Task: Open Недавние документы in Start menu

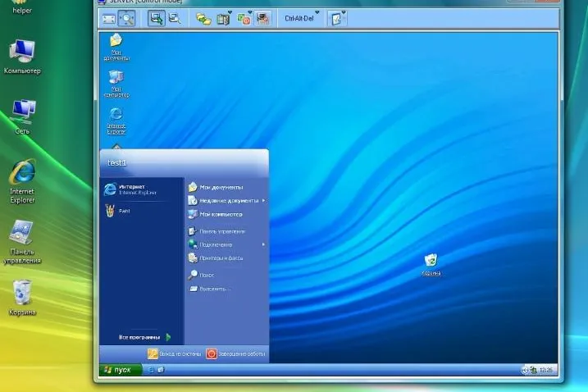Action: click(226, 201)
